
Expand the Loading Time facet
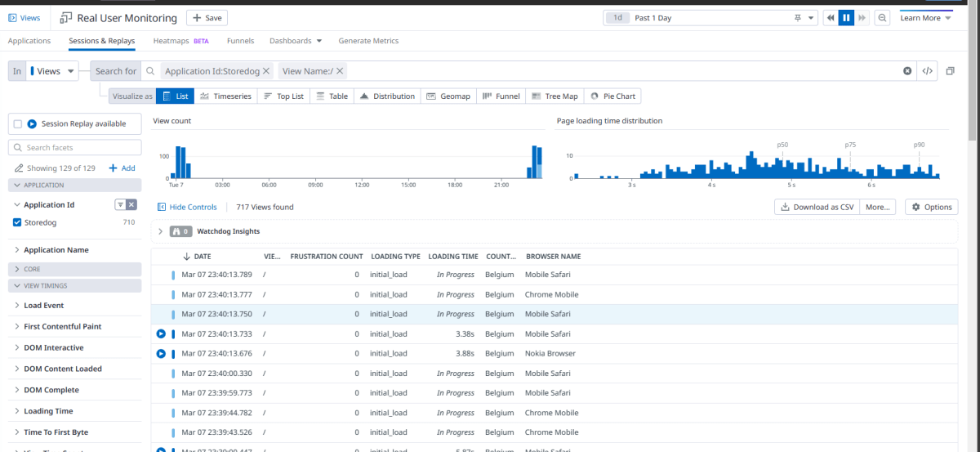pos(17,412)
